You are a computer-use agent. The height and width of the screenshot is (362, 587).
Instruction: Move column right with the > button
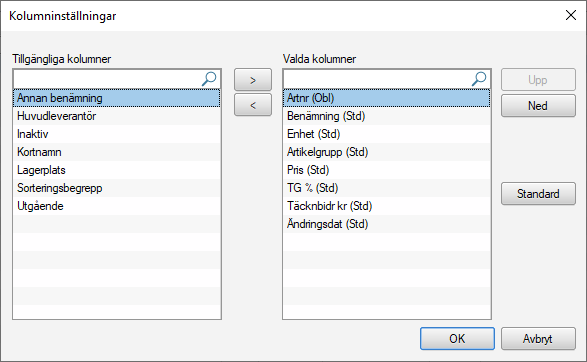[253, 80]
